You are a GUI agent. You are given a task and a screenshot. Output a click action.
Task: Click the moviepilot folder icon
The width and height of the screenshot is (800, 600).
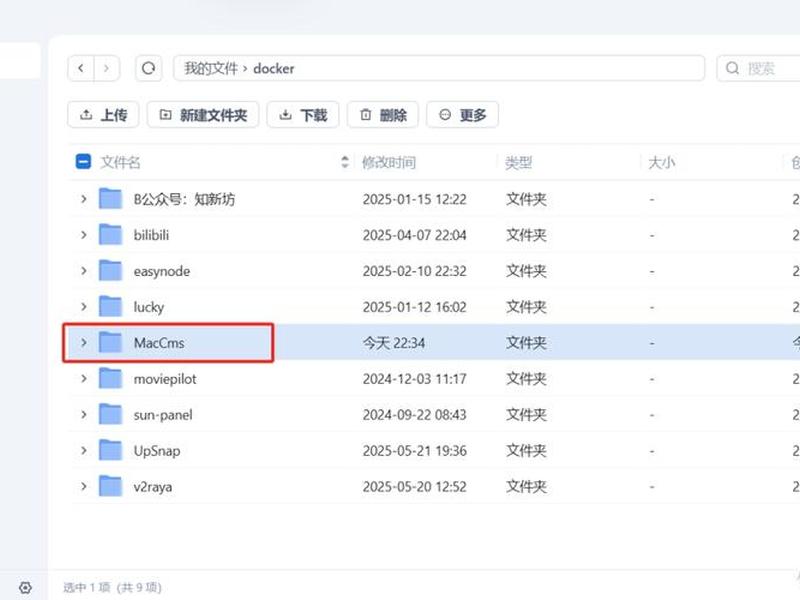click(110, 378)
